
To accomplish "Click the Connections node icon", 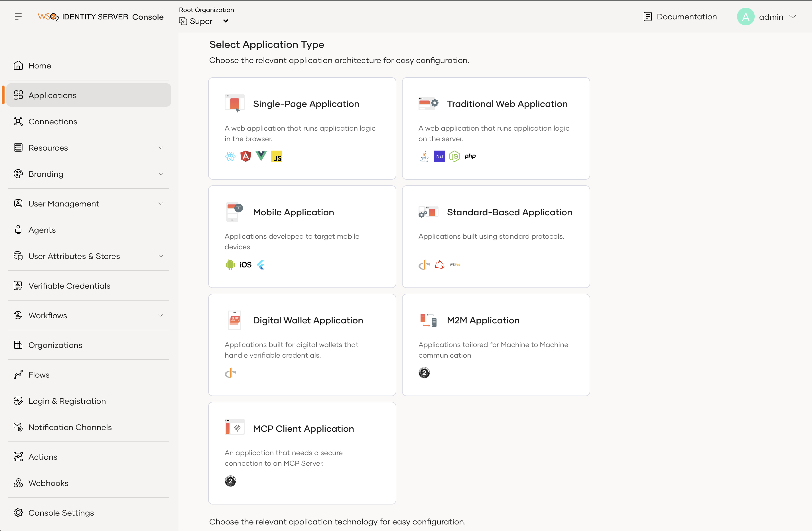I will (x=18, y=121).
